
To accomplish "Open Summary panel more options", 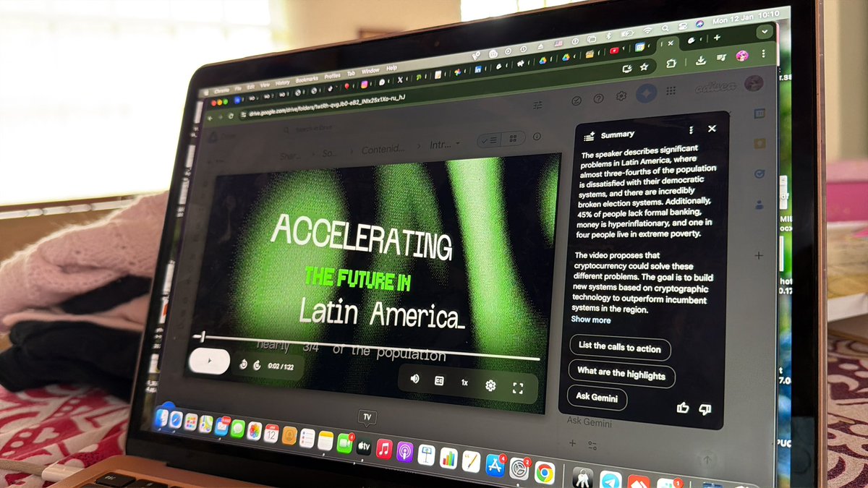I will click(691, 130).
